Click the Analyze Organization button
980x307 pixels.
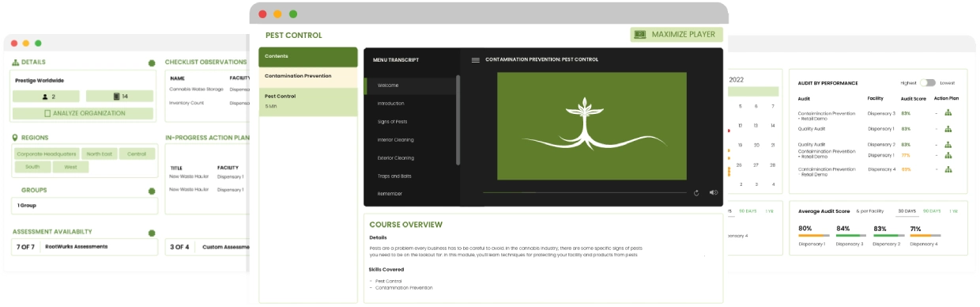pyautogui.click(x=84, y=113)
